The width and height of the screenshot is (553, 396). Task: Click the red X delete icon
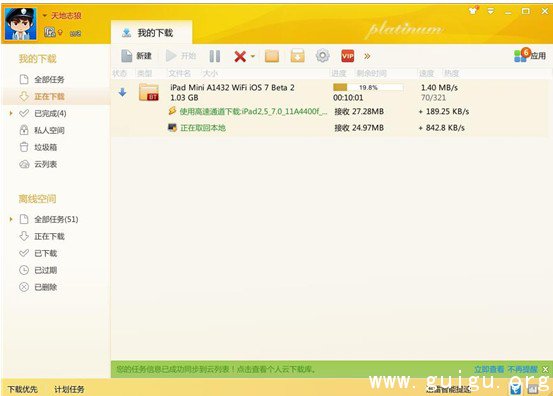point(240,56)
